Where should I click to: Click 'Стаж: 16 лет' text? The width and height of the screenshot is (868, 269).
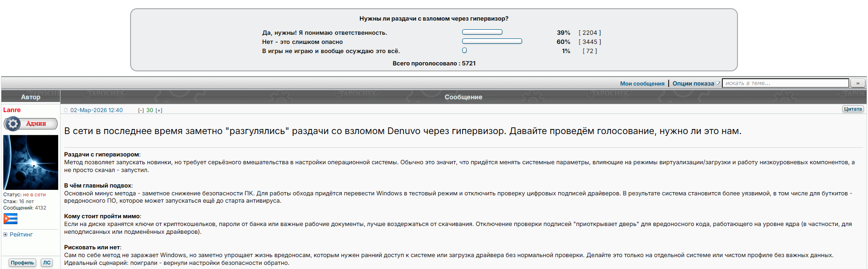18,201
